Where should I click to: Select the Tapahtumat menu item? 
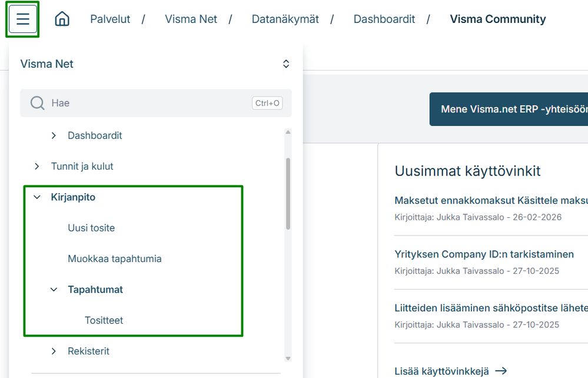(x=95, y=290)
